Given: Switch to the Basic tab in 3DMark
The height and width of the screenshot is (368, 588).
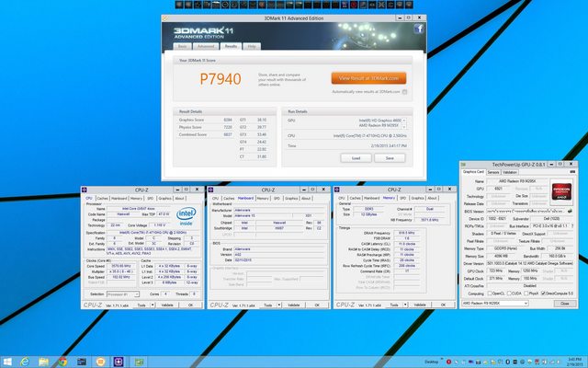Looking at the screenshot, I should click(182, 46).
